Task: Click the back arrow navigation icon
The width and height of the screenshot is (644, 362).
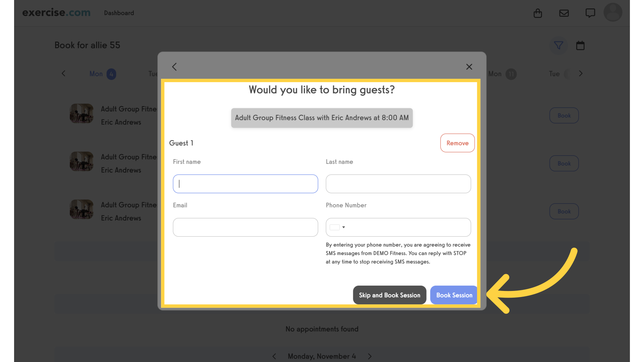Action: [174, 67]
